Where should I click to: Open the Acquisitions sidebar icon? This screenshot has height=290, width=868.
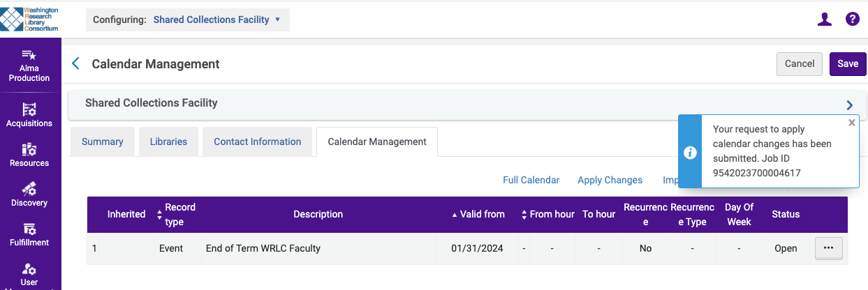click(x=29, y=109)
